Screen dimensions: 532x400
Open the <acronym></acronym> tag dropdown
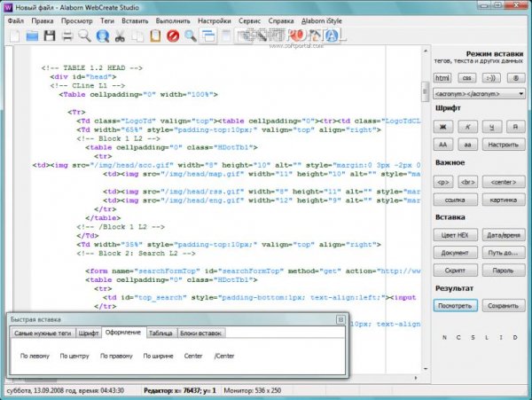(x=479, y=94)
